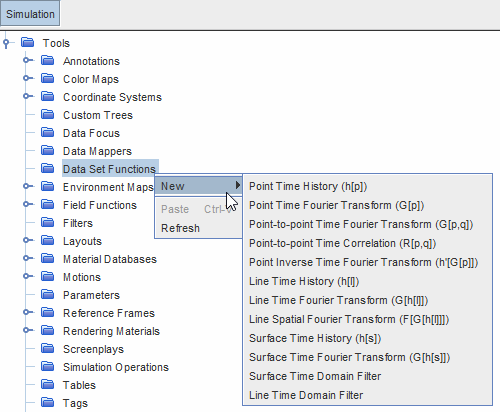Select the Simulation Operations tree item
The width and height of the screenshot is (500, 412).
pos(116,367)
